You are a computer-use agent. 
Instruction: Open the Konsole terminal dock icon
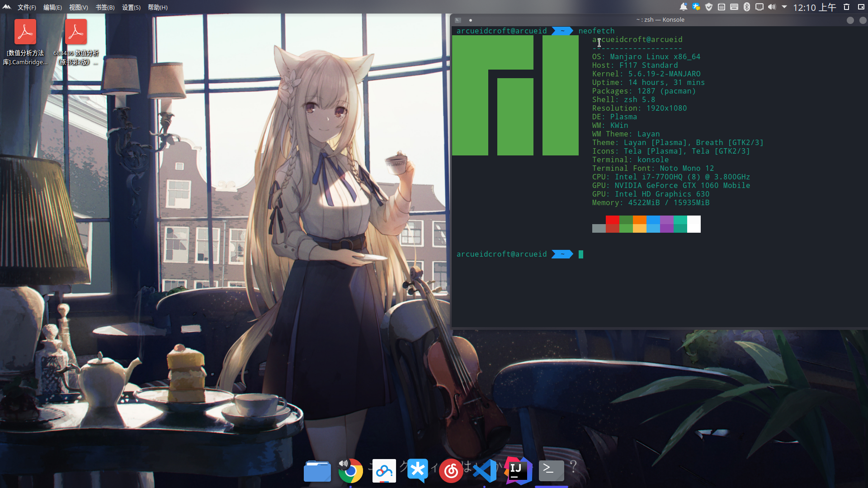tap(552, 471)
